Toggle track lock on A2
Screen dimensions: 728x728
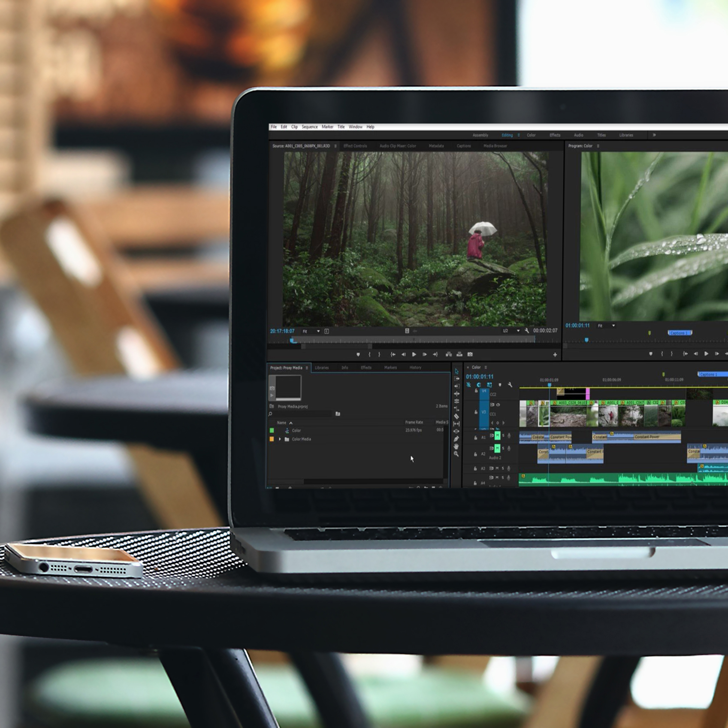[475, 454]
